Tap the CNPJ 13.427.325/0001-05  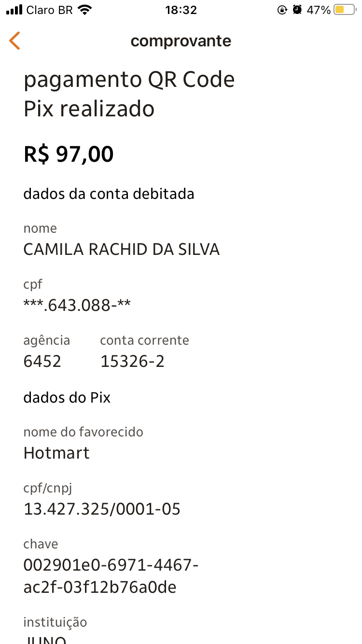pyautogui.click(x=102, y=509)
